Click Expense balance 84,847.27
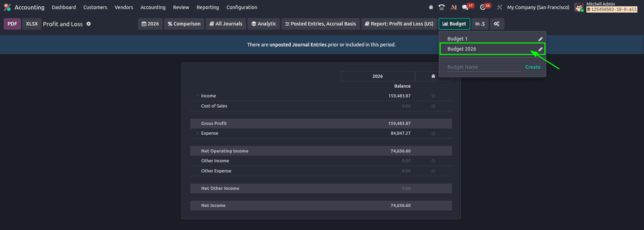644x230 pixels. [x=401, y=133]
